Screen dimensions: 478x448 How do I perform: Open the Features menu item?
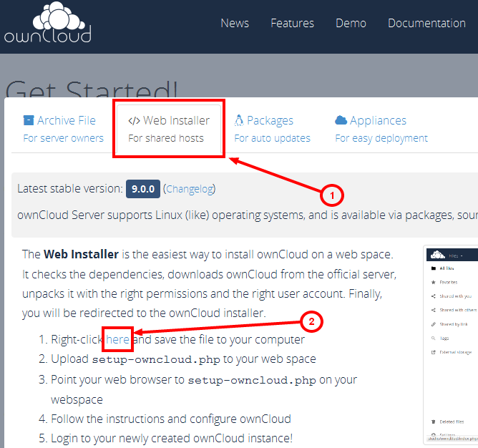click(293, 23)
